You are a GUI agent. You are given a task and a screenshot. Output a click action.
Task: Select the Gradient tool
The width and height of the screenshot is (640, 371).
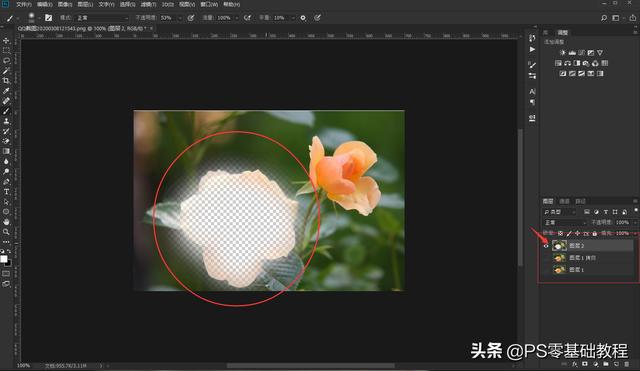6,151
